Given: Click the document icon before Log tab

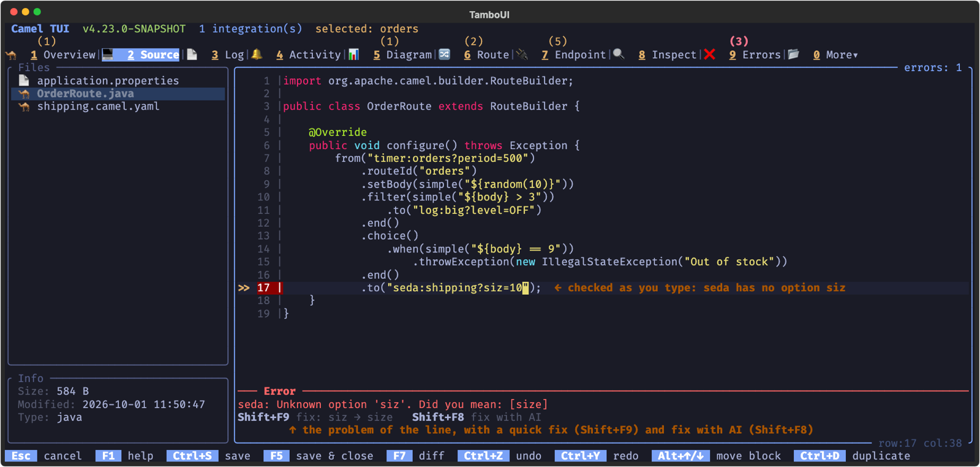Looking at the screenshot, I should [x=192, y=55].
